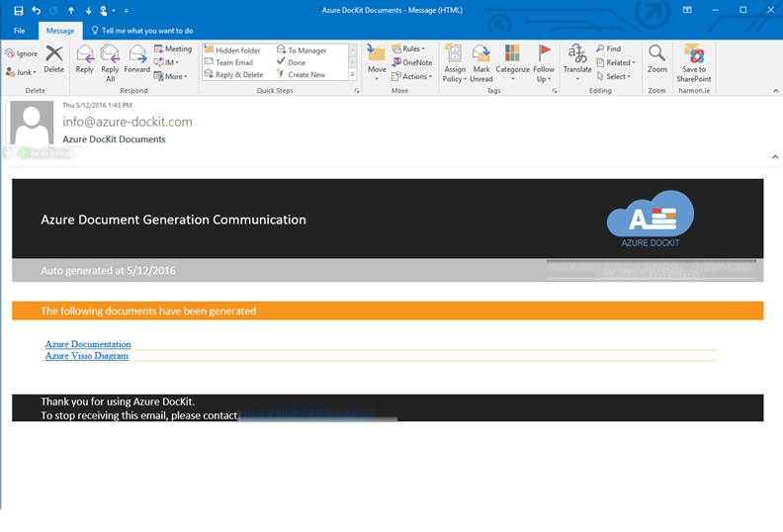Click the Zoom magnifier button
Image resolution: width=783 pixels, height=532 pixels.
point(657,59)
